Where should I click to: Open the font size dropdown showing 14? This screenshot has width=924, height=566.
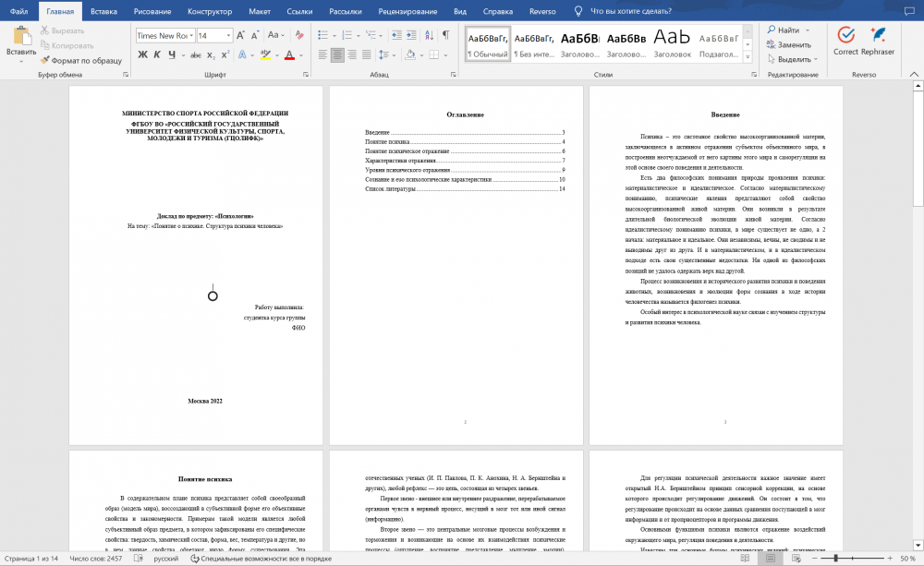(x=228, y=36)
